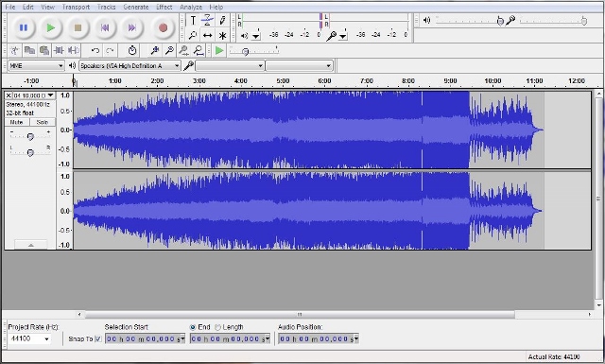Click the input meter microphone icon
605x364 pixels.
tap(331, 36)
